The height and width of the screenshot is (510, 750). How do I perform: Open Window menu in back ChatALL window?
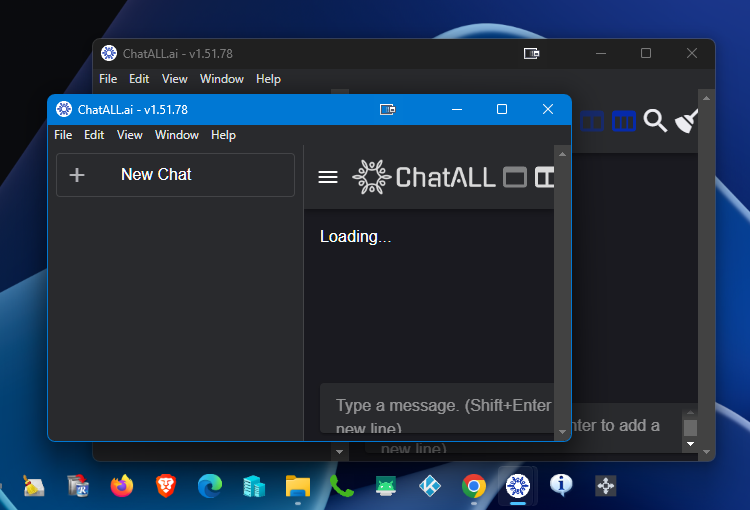click(221, 79)
